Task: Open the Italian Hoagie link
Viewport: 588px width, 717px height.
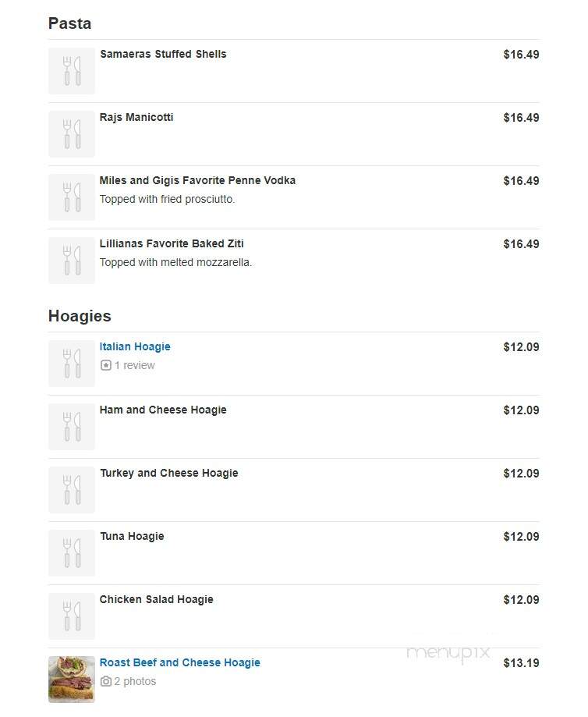Action: pos(135,346)
